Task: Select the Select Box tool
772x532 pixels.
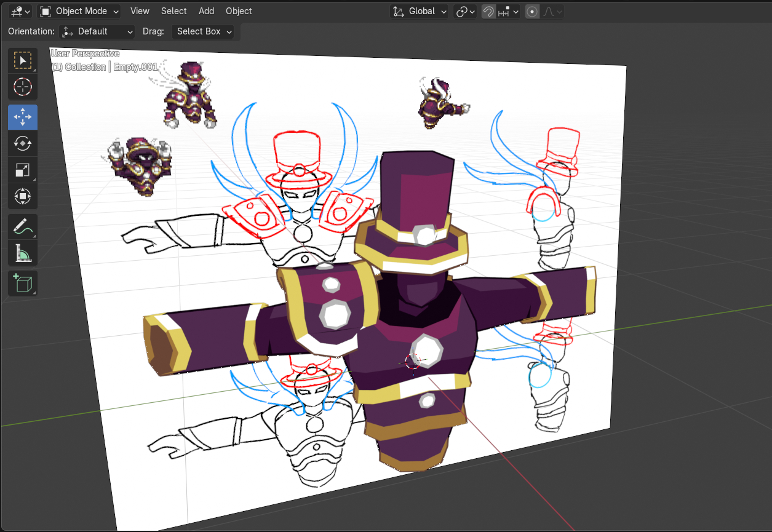Action: coord(23,60)
